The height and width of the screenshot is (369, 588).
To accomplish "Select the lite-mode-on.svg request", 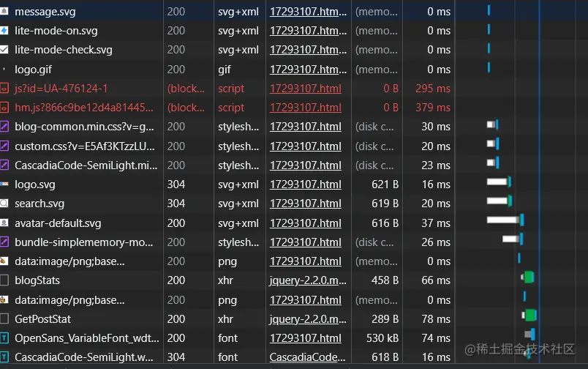I will (56, 31).
